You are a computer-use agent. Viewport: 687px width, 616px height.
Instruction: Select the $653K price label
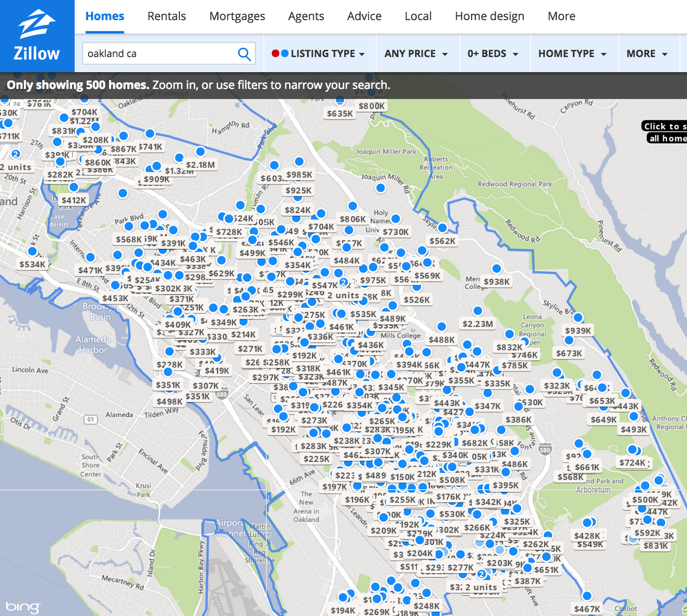point(602,401)
